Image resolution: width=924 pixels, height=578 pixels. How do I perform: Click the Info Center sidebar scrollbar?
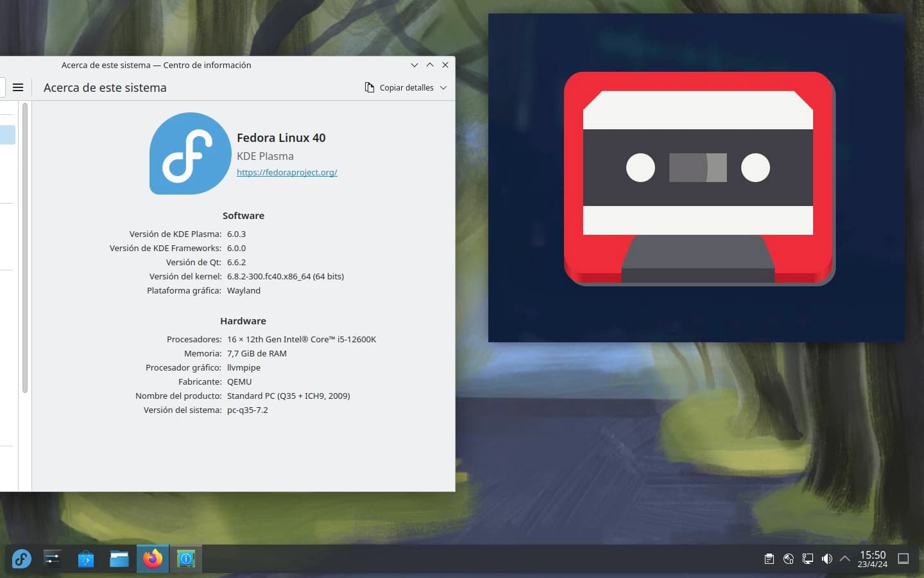click(x=25, y=247)
